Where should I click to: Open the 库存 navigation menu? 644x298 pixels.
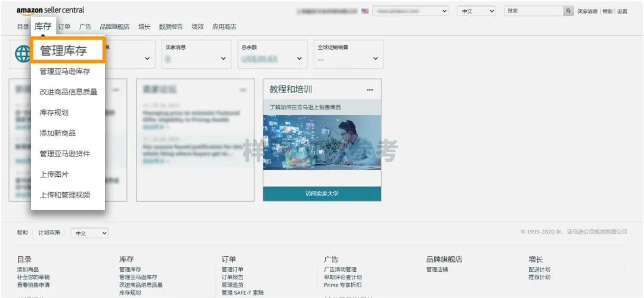coord(43,27)
